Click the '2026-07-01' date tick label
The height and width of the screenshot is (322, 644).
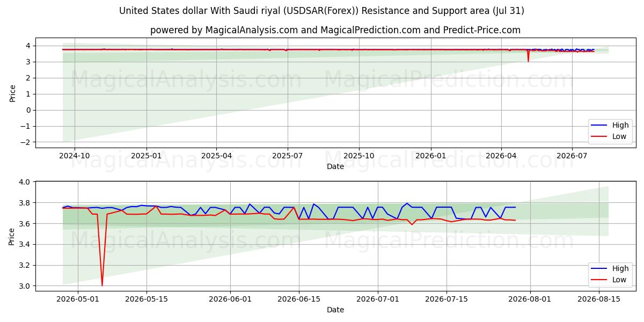[378, 299]
